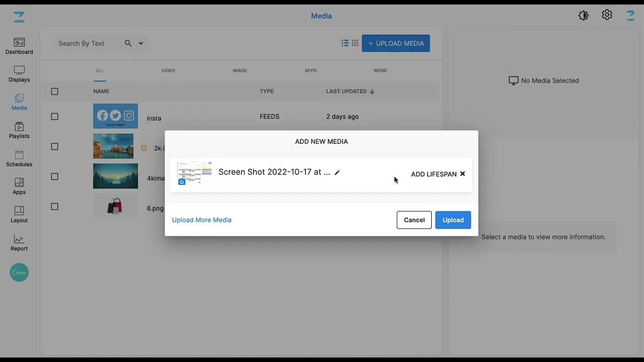Toggle the dark mode brightness icon
This screenshot has width=644, height=362.
tap(583, 16)
